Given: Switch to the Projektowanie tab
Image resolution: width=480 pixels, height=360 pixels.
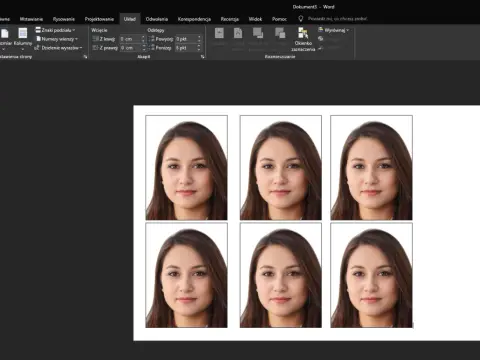Looking at the screenshot, I should pyautogui.click(x=99, y=19).
